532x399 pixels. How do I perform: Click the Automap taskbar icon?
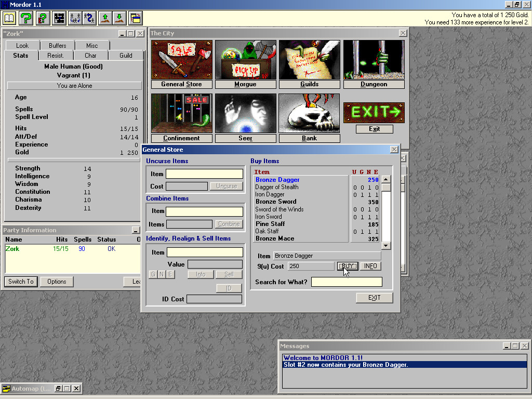tap(6, 389)
